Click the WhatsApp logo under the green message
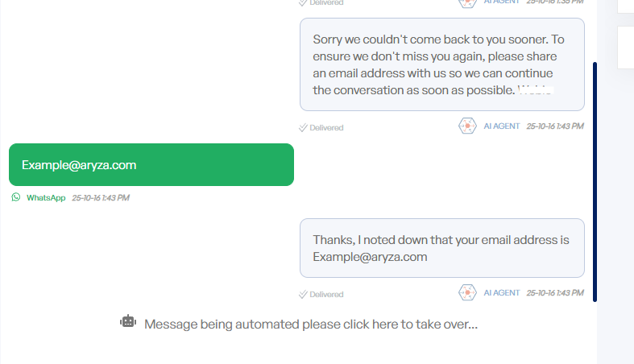634x364 pixels. (16, 197)
